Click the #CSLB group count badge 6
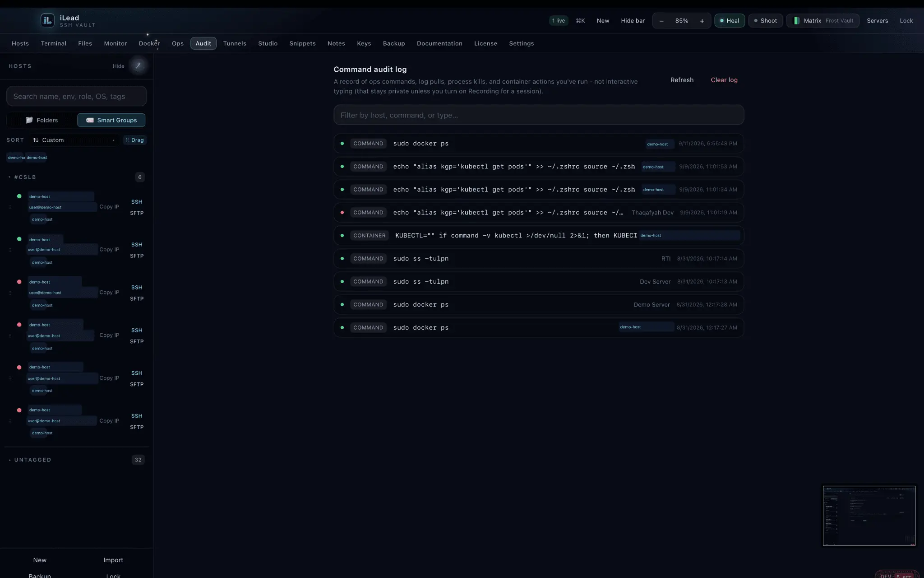Screen dimensions: 924x578 coord(140,177)
